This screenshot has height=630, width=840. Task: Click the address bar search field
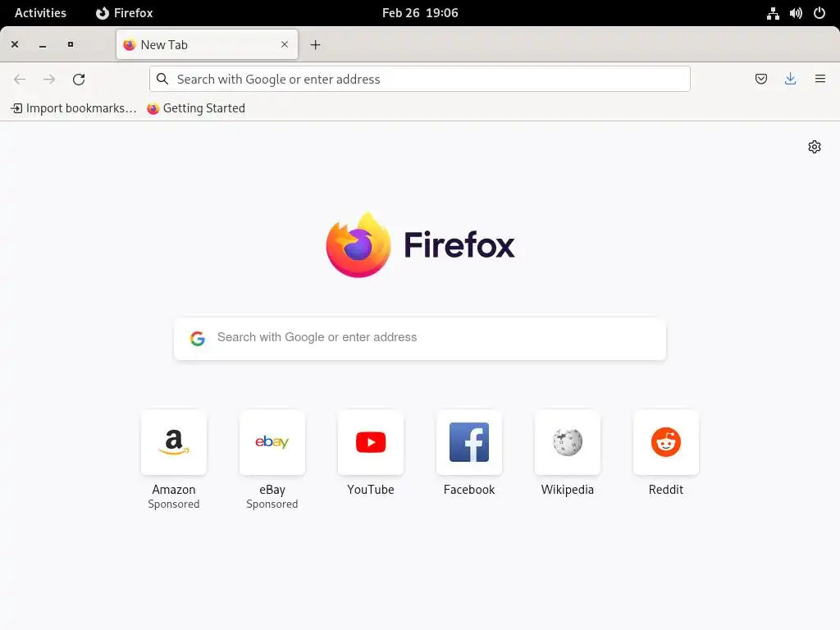(419, 80)
